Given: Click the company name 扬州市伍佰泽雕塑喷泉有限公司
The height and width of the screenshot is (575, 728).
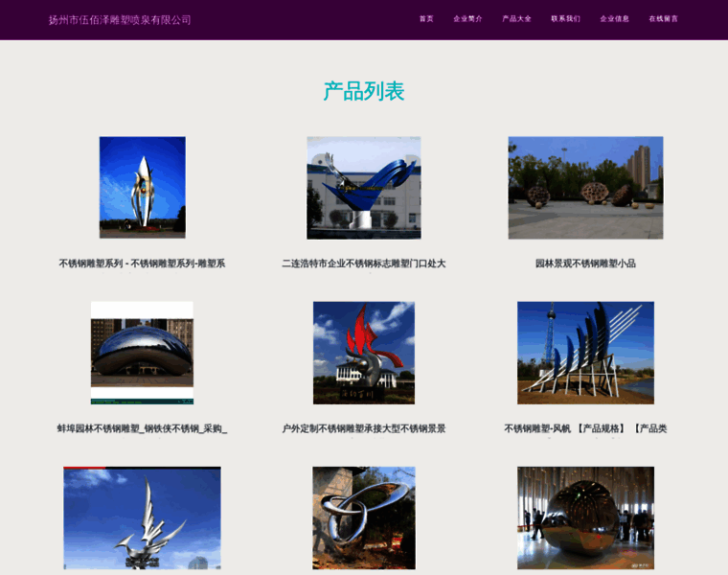Looking at the screenshot, I should click(120, 20).
